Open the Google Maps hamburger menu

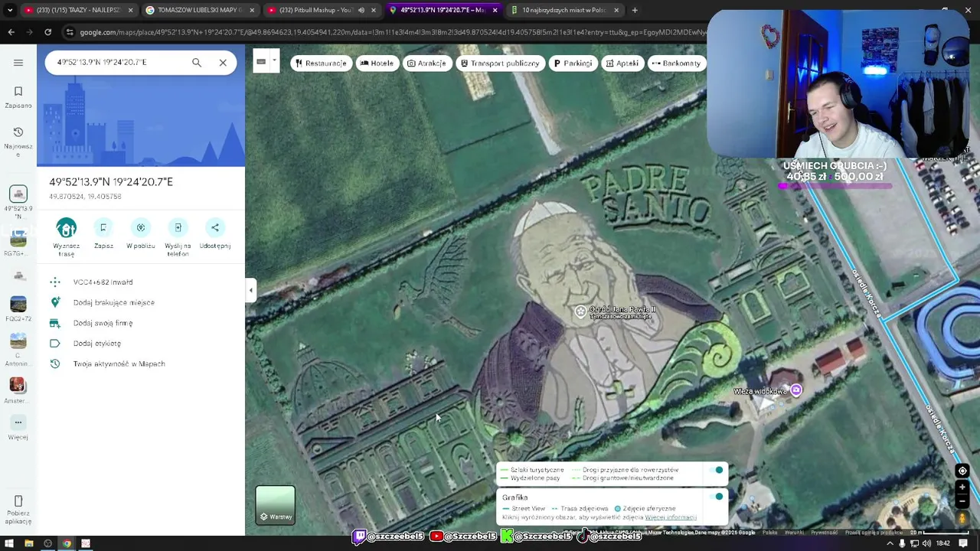click(18, 63)
